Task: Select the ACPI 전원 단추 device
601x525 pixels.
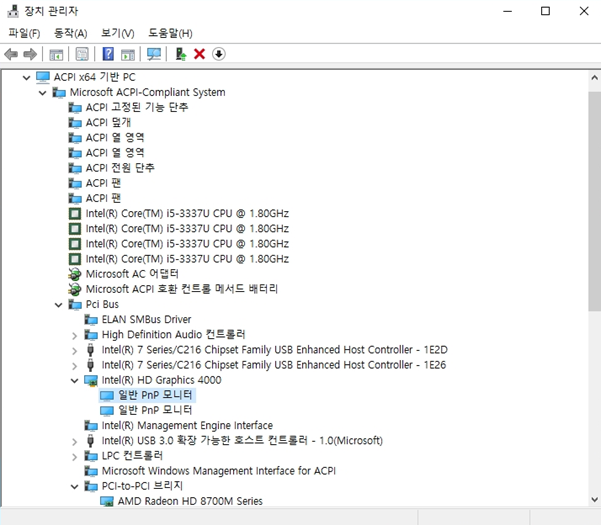Action: [120, 168]
